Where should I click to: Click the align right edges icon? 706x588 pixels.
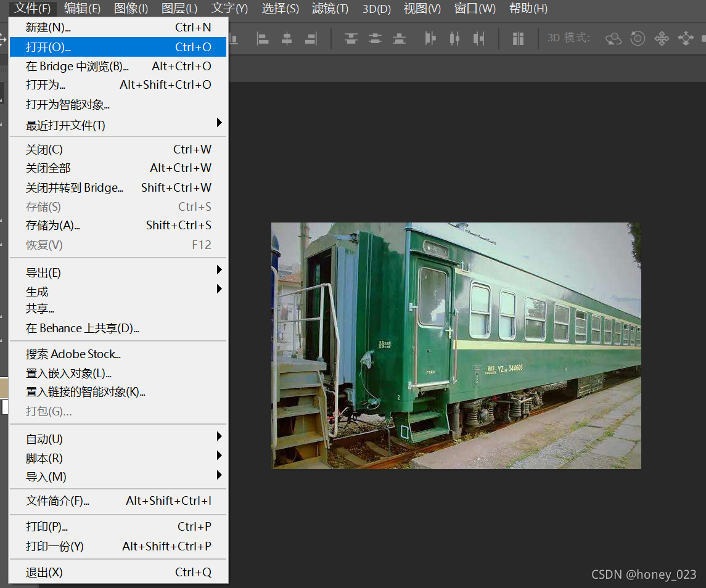[311, 39]
